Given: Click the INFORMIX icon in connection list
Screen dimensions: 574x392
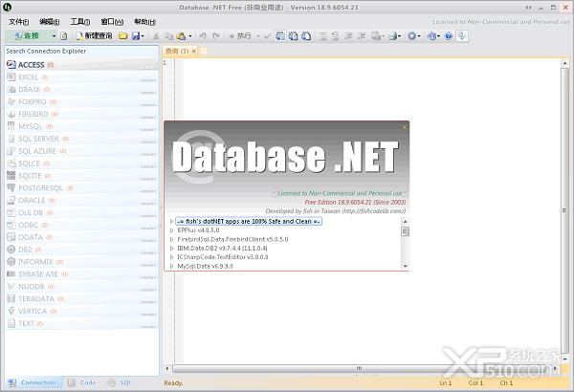Looking at the screenshot, I should pos(11,262).
